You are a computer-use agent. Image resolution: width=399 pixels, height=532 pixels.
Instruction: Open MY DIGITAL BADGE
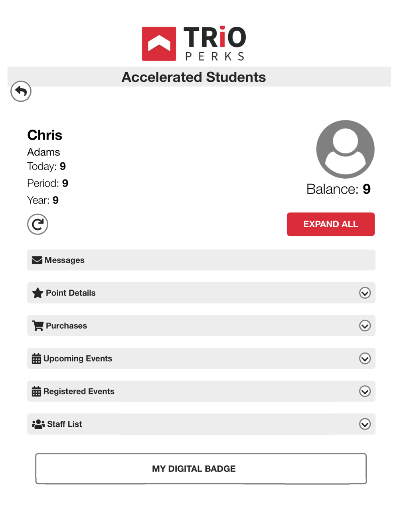tap(201, 469)
